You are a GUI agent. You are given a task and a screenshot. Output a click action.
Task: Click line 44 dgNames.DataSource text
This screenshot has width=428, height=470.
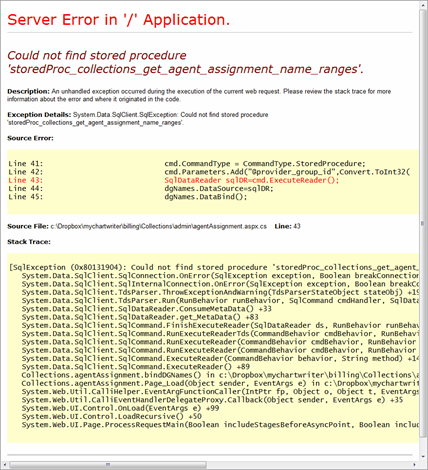(219, 189)
